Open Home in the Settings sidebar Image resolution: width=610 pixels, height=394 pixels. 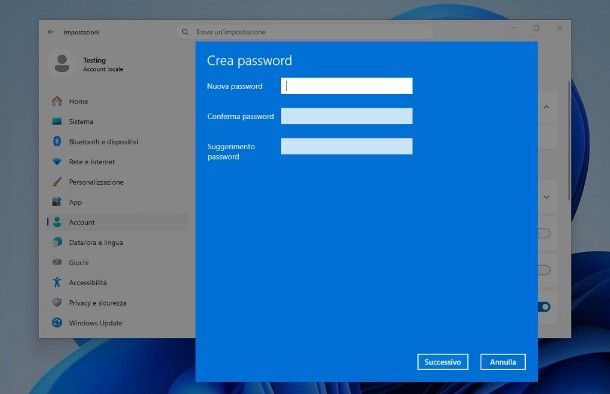pos(117,101)
